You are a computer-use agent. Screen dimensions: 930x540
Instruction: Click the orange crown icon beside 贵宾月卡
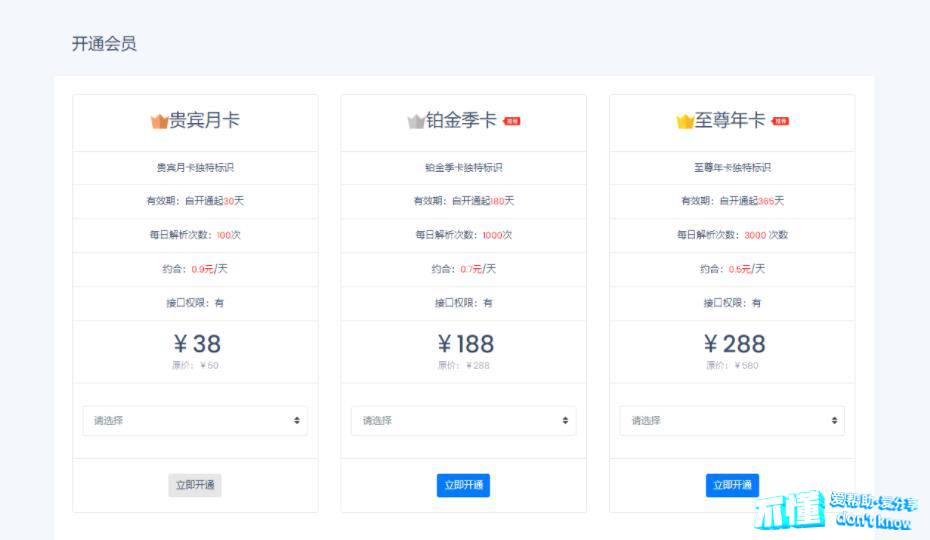click(x=159, y=121)
